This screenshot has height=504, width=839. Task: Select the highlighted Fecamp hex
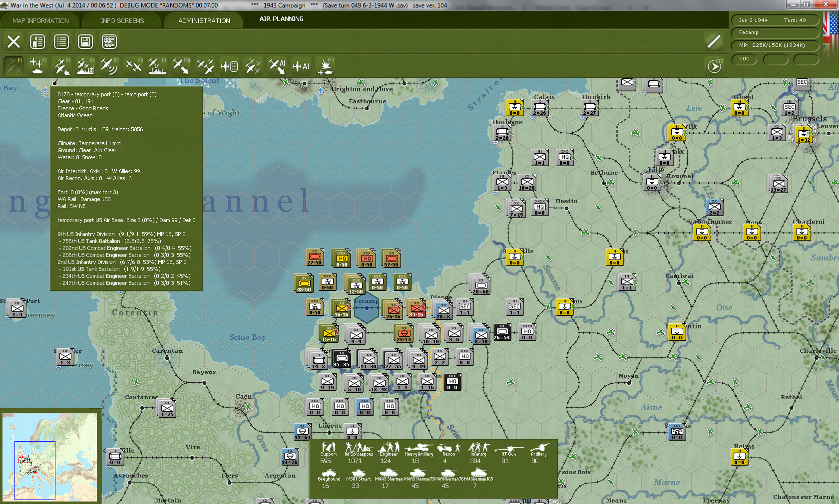pos(367,307)
